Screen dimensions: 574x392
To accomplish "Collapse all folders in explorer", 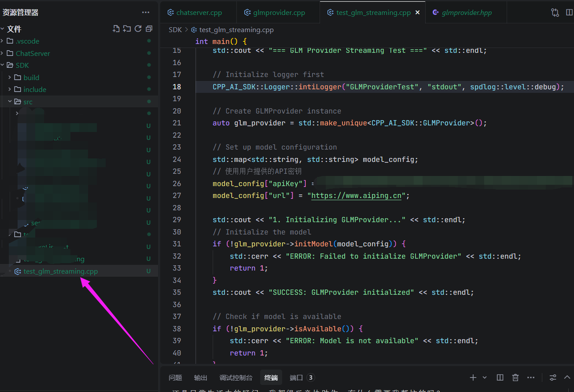I will tap(149, 29).
